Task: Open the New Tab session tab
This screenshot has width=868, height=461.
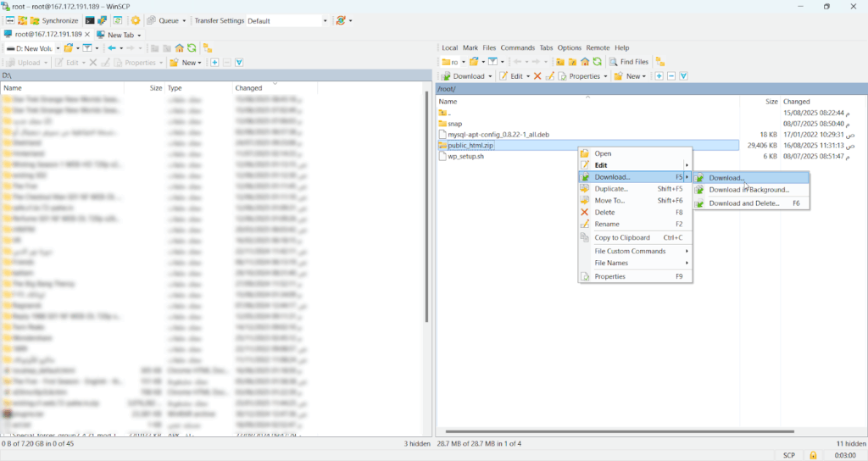Action: point(118,35)
